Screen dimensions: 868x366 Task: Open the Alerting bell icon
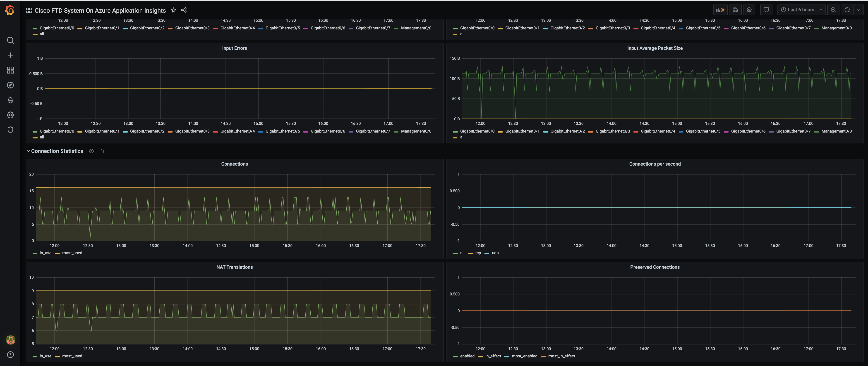coord(10,100)
